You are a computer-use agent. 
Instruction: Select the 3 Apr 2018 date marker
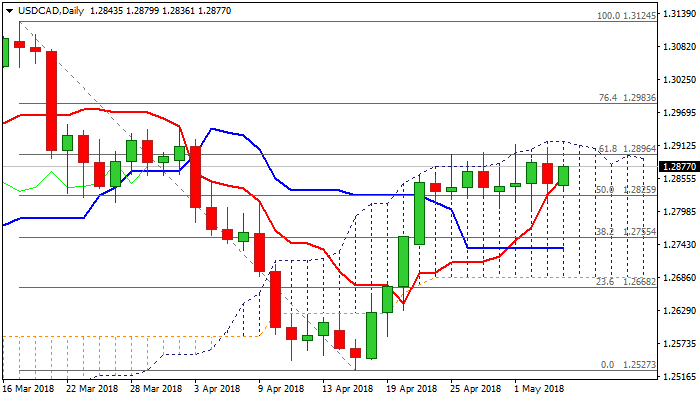pos(216,389)
